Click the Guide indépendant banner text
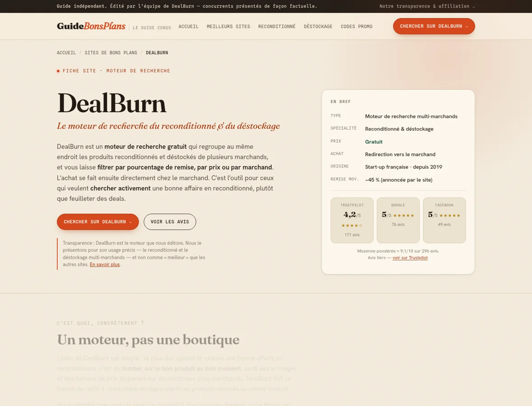 pyautogui.click(x=187, y=6)
